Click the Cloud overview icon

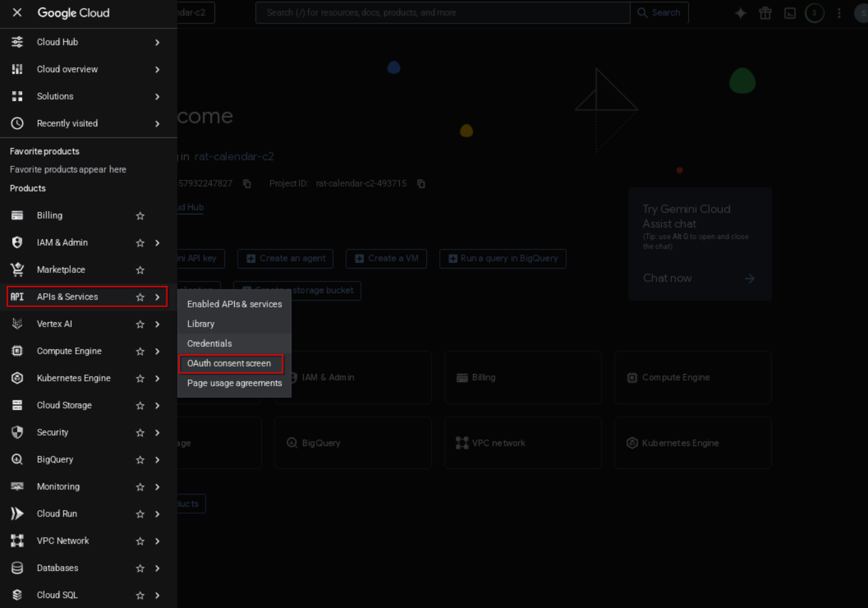[17, 69]
